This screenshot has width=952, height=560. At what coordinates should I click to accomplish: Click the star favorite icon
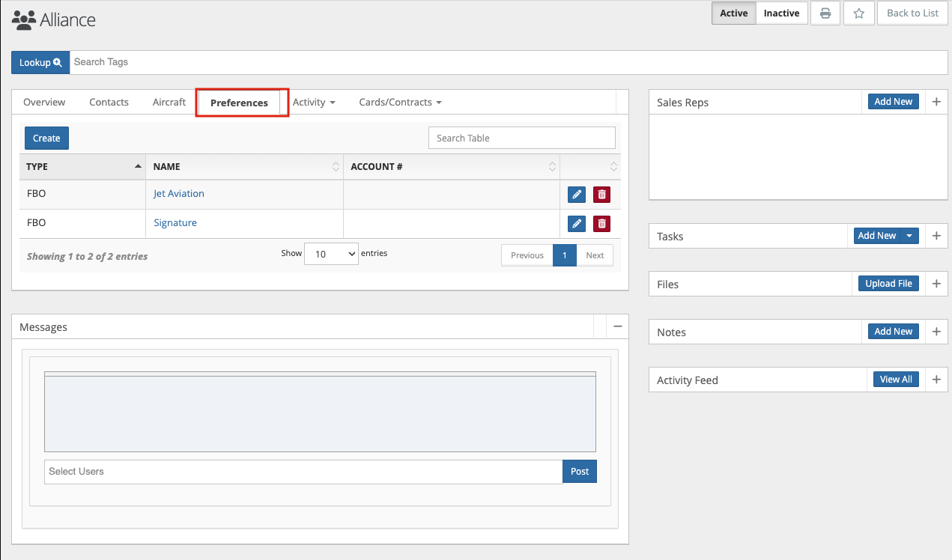pyautogui.click(x=859, y=13)
